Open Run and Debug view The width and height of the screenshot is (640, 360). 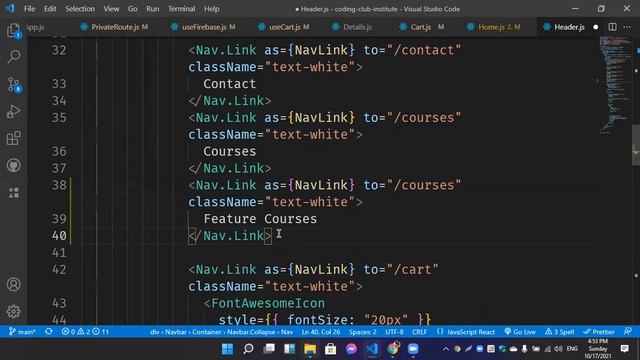13,111
